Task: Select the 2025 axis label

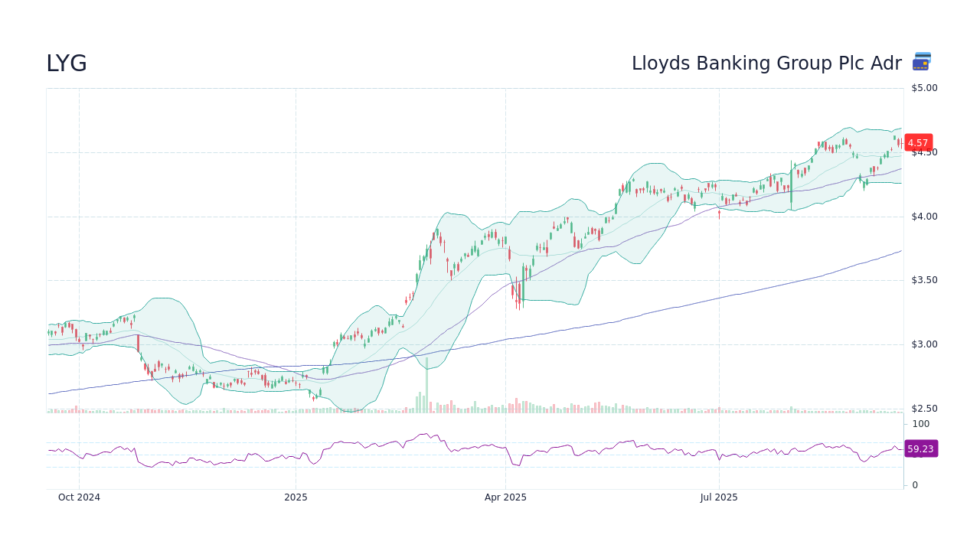Action: click(295, 497)
